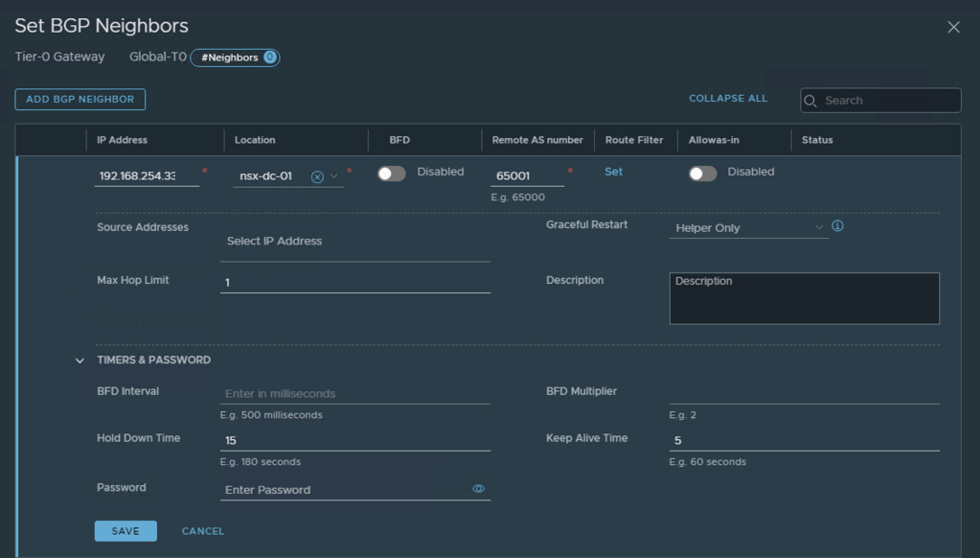
Task: Click the Graceful Restart info icon
Action: pos(837,226)
